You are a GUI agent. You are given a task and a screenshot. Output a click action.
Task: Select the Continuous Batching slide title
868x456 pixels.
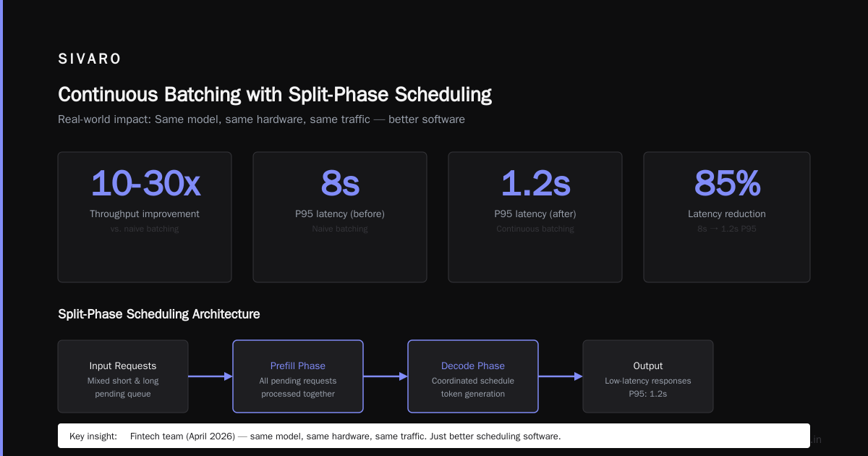click(x=275, y=95)
